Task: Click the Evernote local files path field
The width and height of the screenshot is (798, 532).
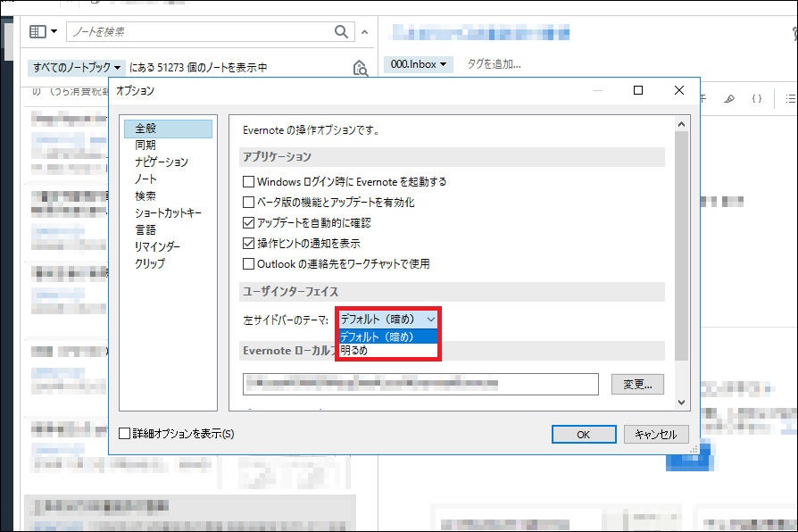Action: [420, 385]
